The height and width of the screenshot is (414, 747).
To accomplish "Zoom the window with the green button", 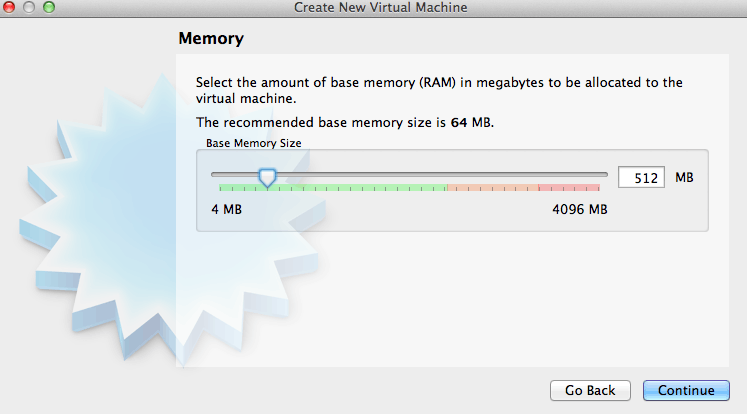I will click(x=49, y=8).
